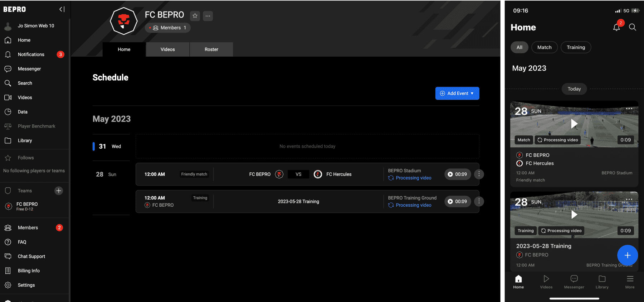This screenshot has height=302, width=644.
Task: Open mobile notifications bell with badge 2
Action: (x=617, y=27)
